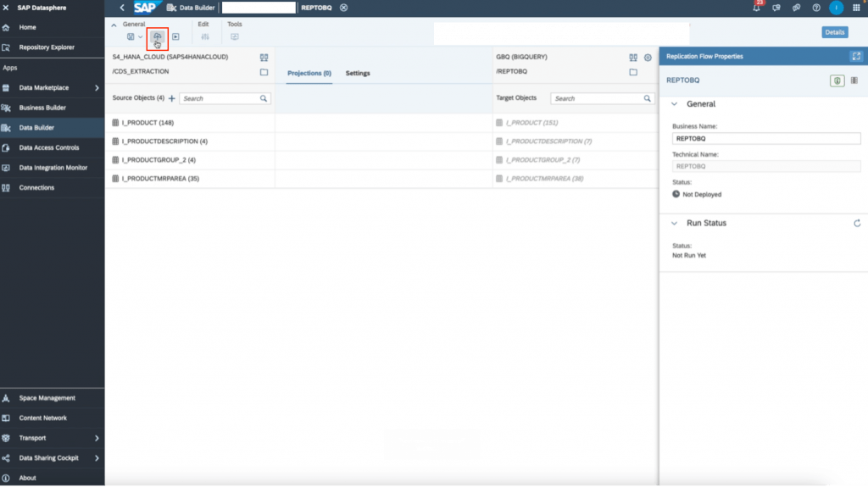Open the source connection selector icon
Image resolution: width=868 pixels, height=487 pixels.
(264, 57)
